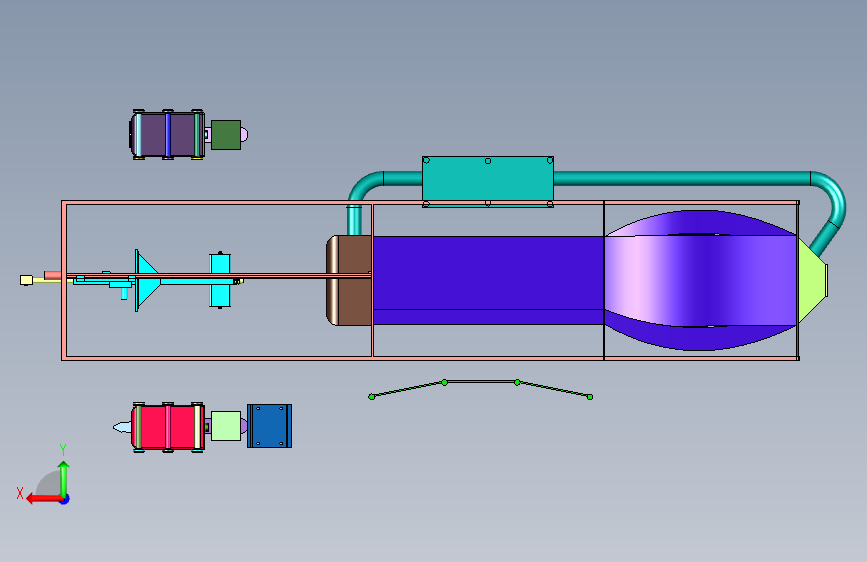
Task: Select the blue origin sphere of the triad
Action: tap(65, 500)
